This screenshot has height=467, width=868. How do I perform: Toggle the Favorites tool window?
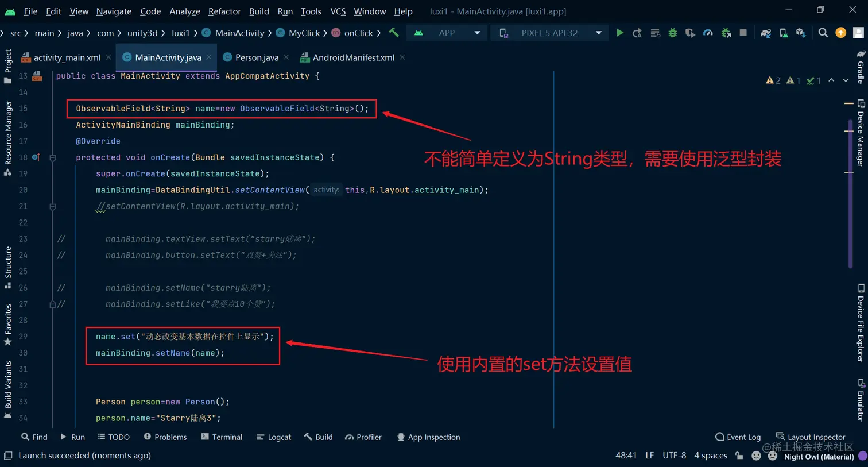tap(8, 324)
